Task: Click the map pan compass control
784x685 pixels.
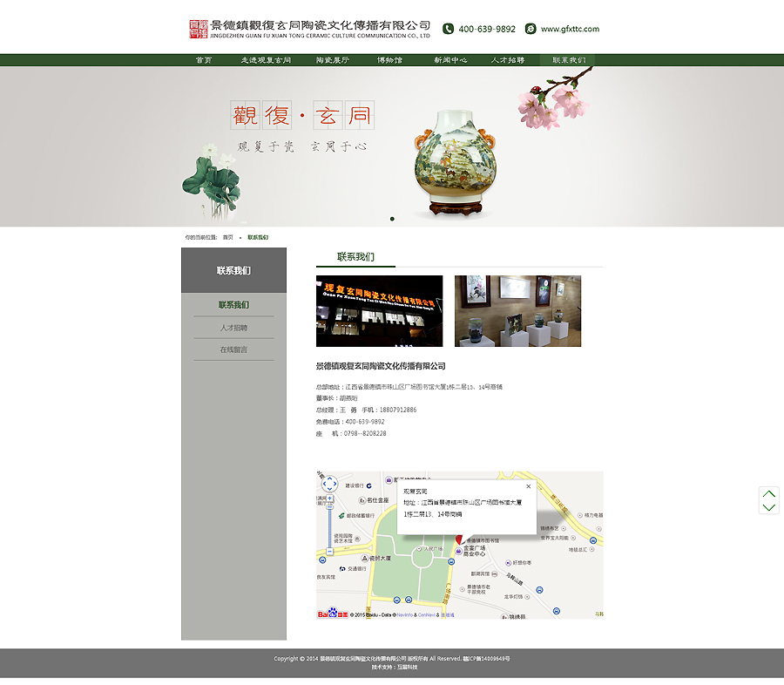Action: point(329,484)
